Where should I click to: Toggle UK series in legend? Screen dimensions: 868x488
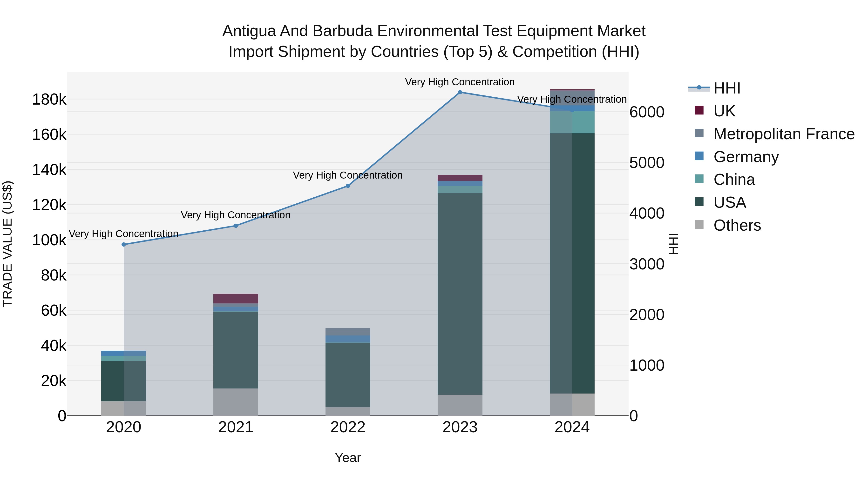[x=715, y=111]
